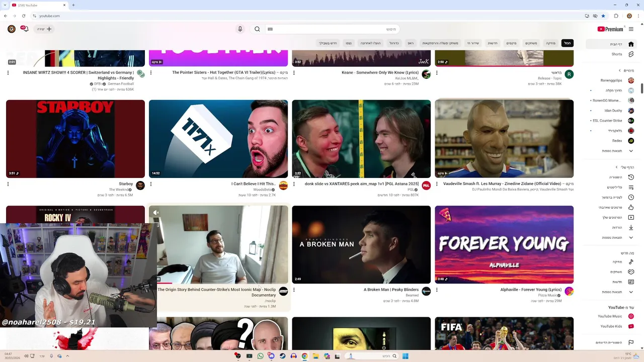Open Gaming (משחקים) in the sidebar

[617, 272]
